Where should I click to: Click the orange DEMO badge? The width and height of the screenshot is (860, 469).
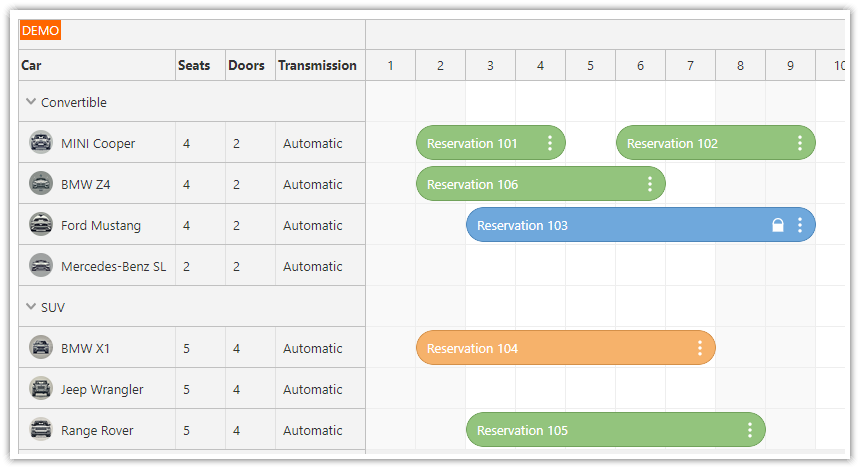coord(41,31)
